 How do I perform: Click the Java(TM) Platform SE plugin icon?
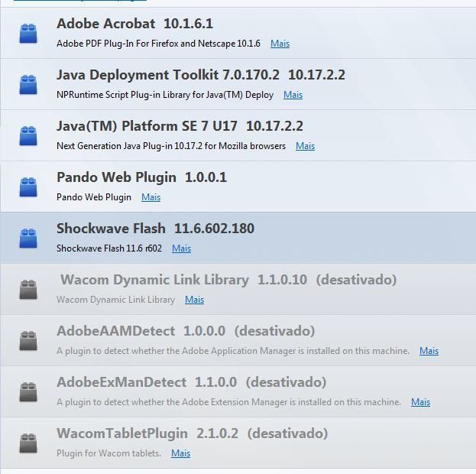[x=28, y=136]
